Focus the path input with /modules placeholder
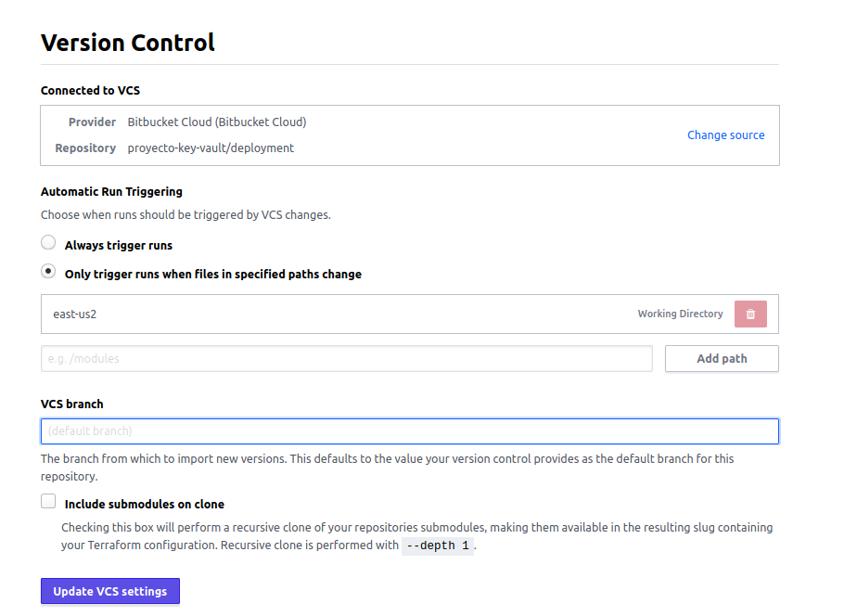The width and height of the screenshot is (844, 616). tap(347, 359)
